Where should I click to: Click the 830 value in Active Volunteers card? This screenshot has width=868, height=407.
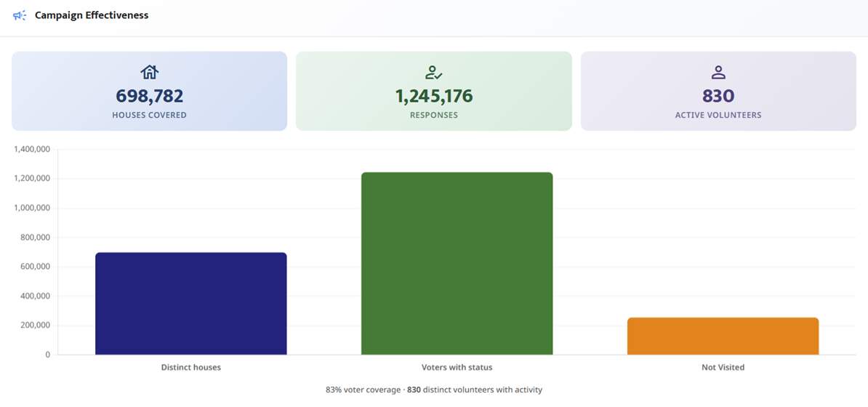pyautogui.click(x=718, y=96)
